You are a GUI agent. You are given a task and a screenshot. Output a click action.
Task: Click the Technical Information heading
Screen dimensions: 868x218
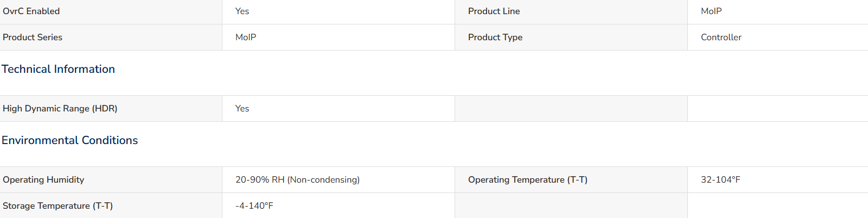58,69
